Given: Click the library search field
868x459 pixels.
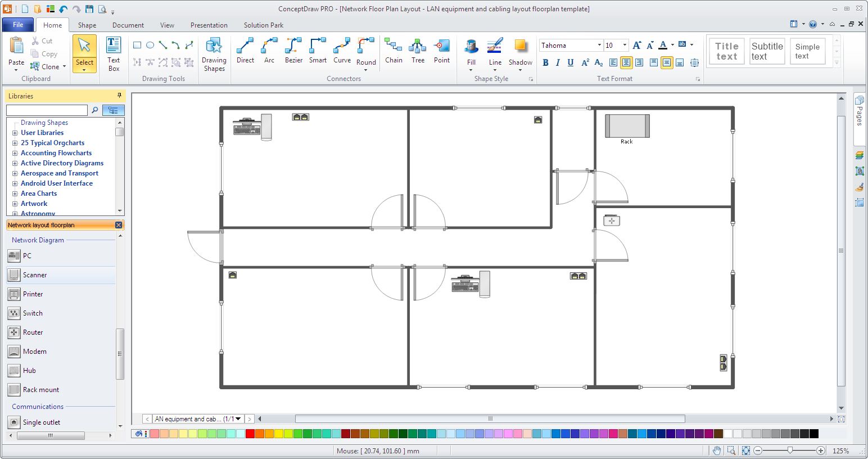Looking at the screenshot, I should tap(47, 110).
